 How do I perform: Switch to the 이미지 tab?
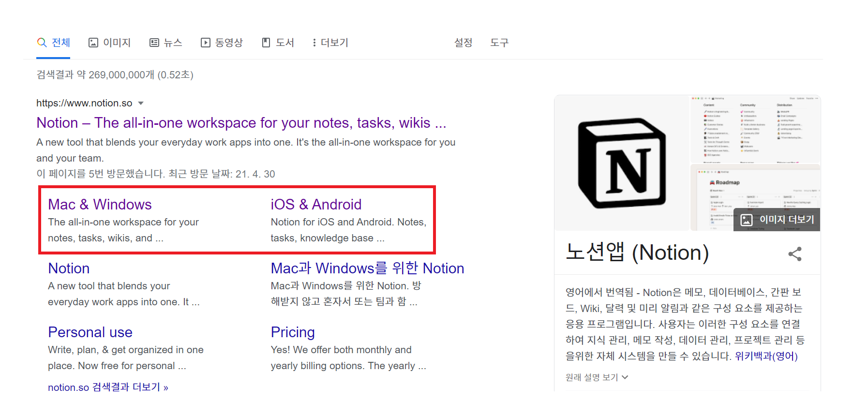click(109, 43)
